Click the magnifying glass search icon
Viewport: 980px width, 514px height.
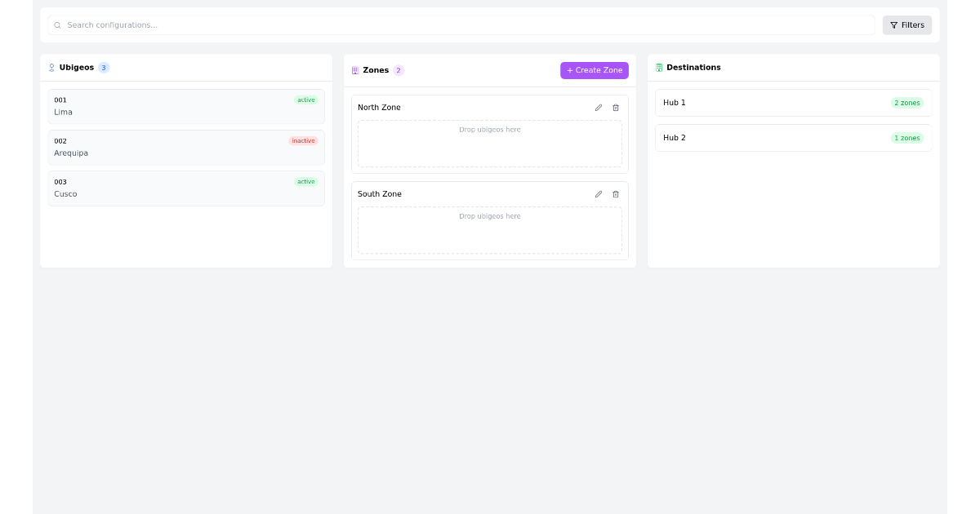click(56, 25)
